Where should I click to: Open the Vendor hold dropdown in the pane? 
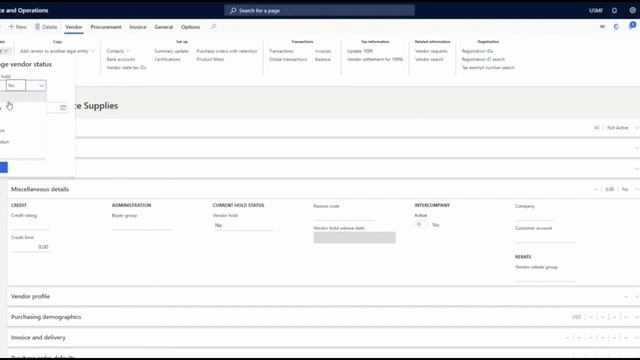[41, 85]
